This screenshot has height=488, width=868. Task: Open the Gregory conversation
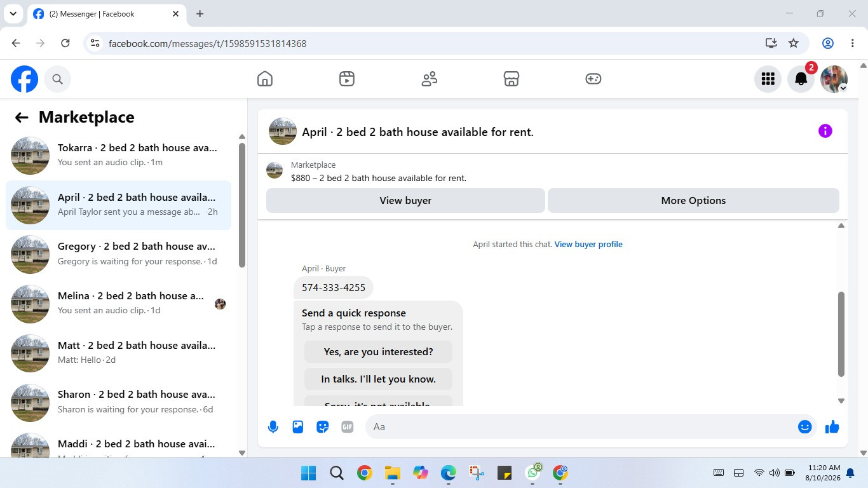[x=118, y=254]
